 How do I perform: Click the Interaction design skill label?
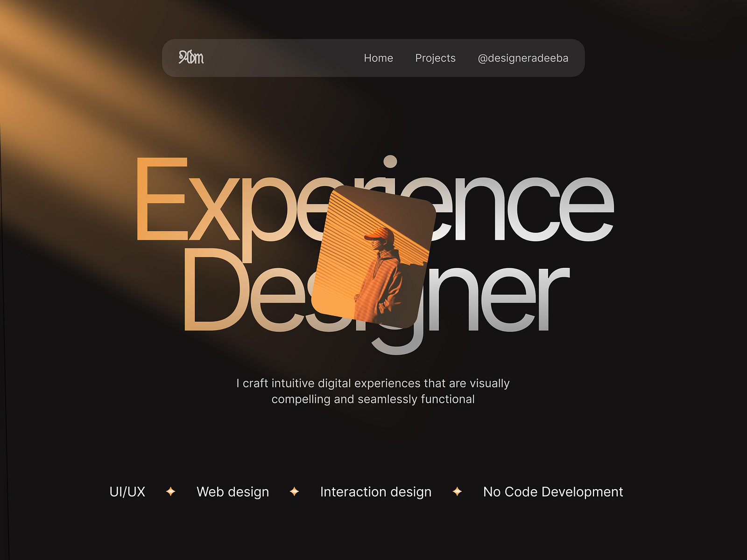tap(375, 491)
